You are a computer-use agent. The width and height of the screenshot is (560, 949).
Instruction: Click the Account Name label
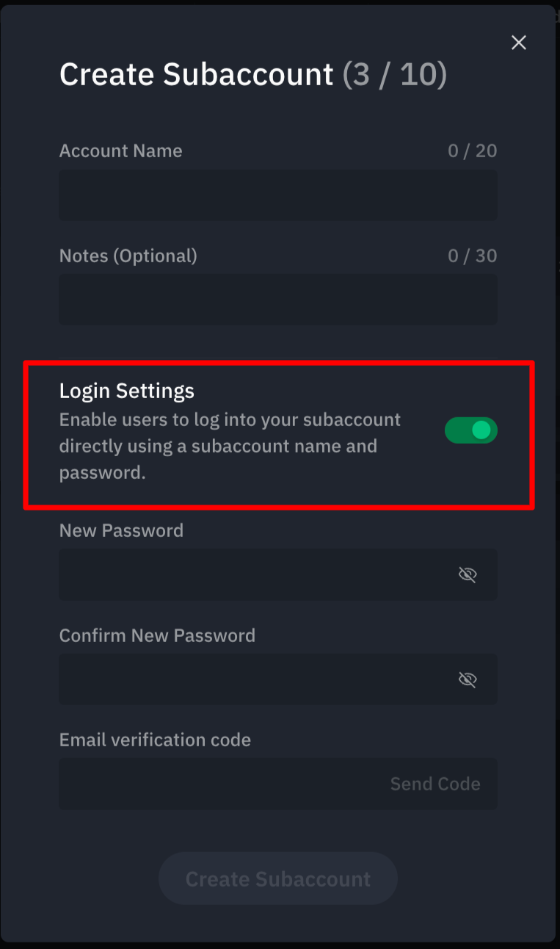coord(121,151)
